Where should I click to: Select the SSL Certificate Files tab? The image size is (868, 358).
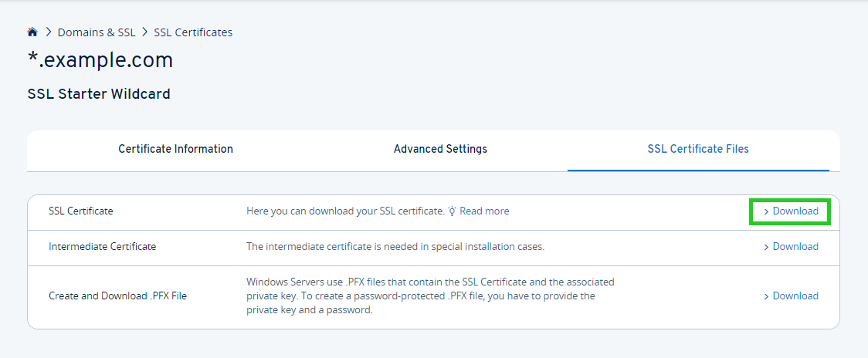click(698, 149)
